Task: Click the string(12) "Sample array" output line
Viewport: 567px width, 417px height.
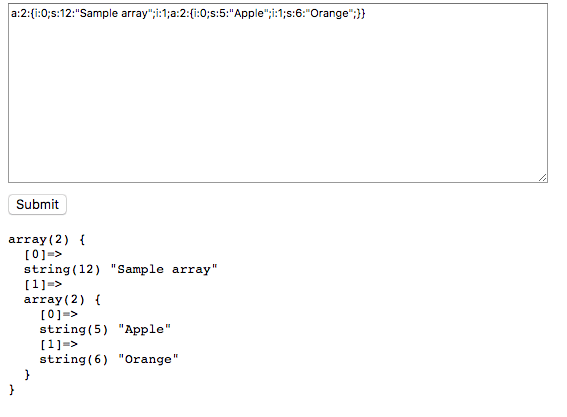Action: [120, 269]
